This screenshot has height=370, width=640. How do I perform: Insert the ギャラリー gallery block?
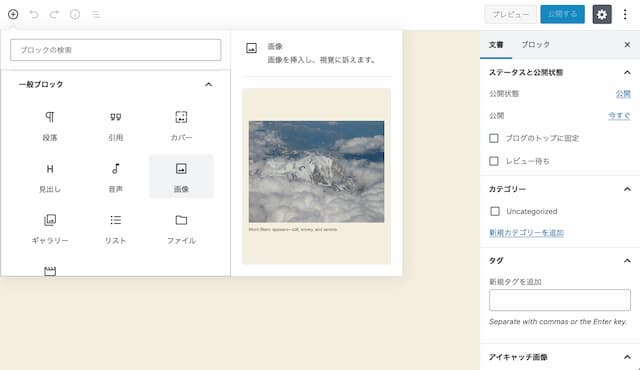(50, 228)
